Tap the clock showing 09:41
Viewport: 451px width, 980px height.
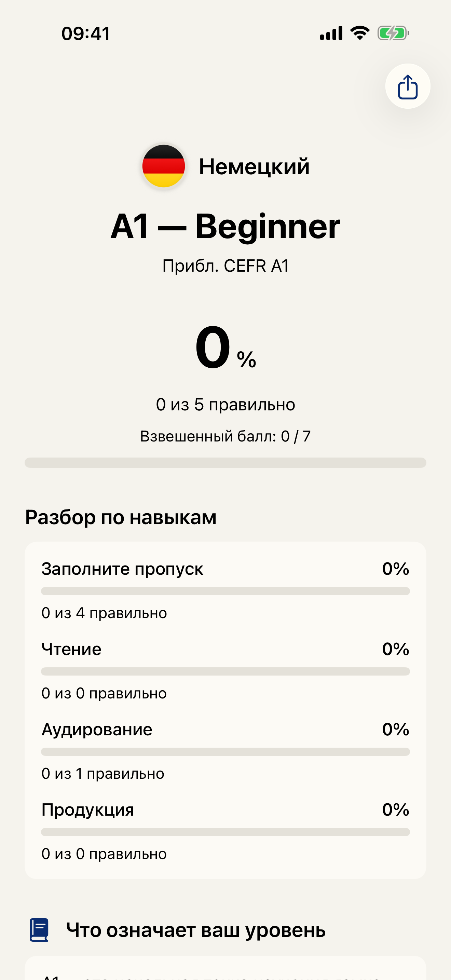pos(85,33)
